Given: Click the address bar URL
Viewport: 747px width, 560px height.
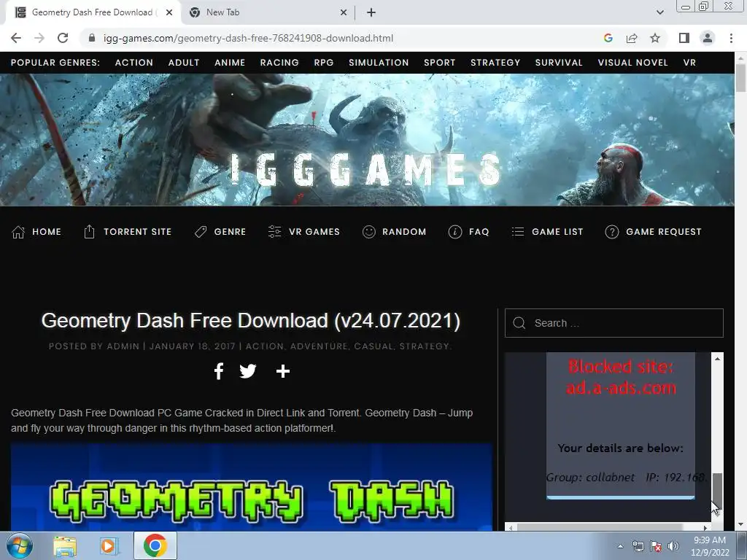Looking at the screenshot, I should coord(248,38).
